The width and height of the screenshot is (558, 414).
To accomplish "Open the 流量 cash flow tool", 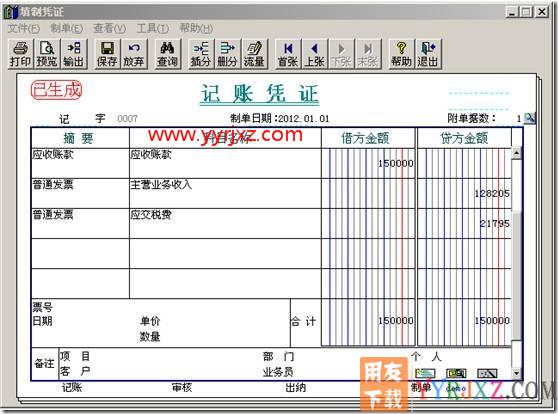I will point(254,54).
